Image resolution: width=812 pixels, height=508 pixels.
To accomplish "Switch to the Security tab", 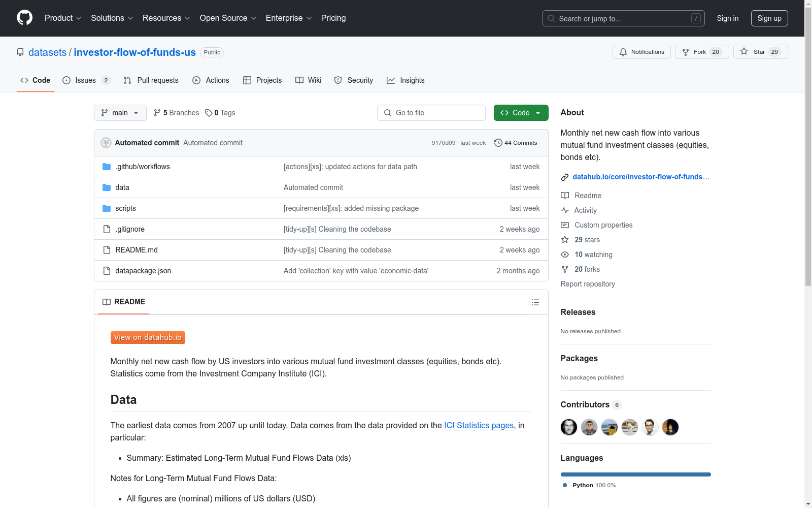I will (x=354, y=80).
